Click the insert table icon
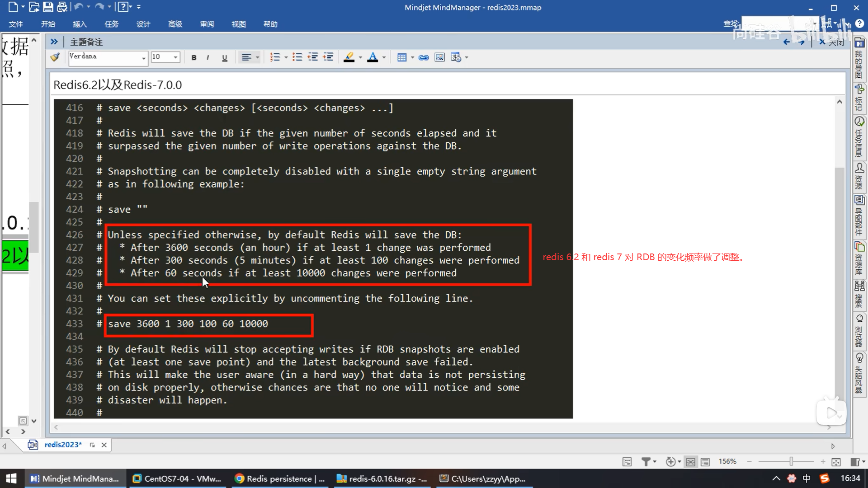The image size is (868, 488). [x=401, y=57]
